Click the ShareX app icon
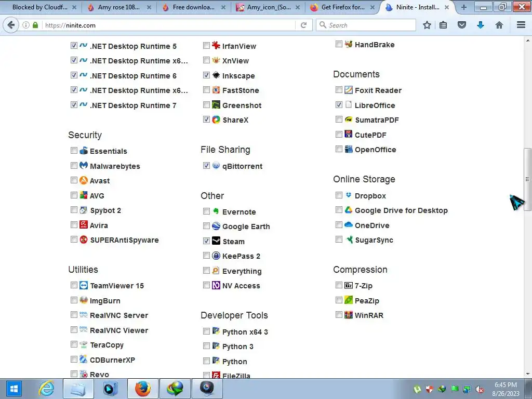 click(x=216, y=119)
